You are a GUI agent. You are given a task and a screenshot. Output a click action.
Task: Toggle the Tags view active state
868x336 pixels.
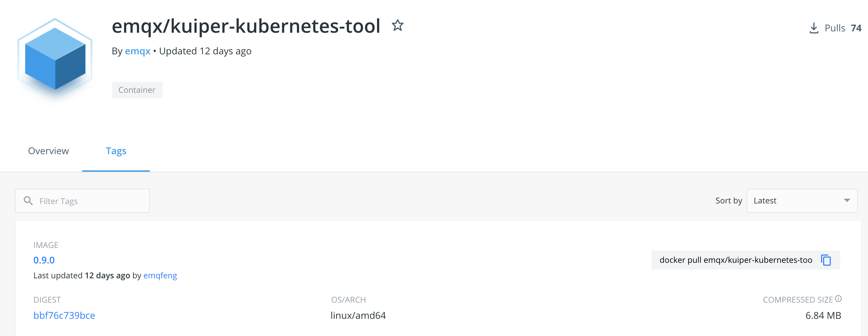click(116, 151)
